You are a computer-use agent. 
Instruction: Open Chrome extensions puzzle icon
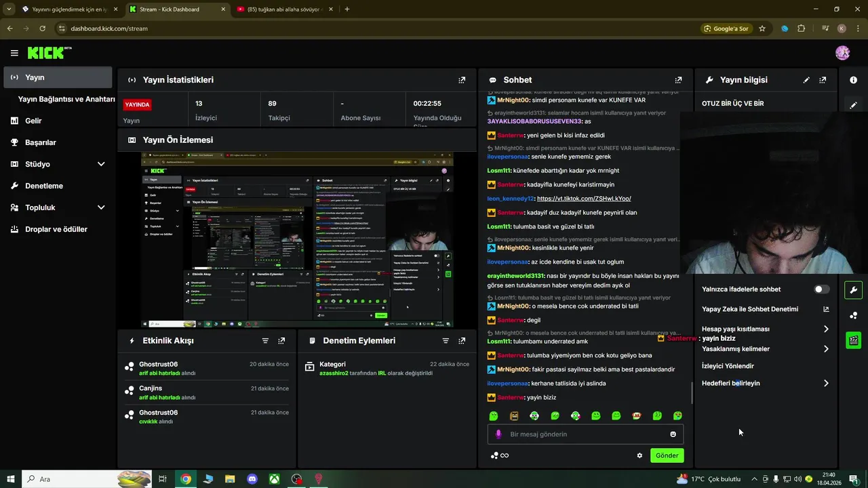pos(802,28)
